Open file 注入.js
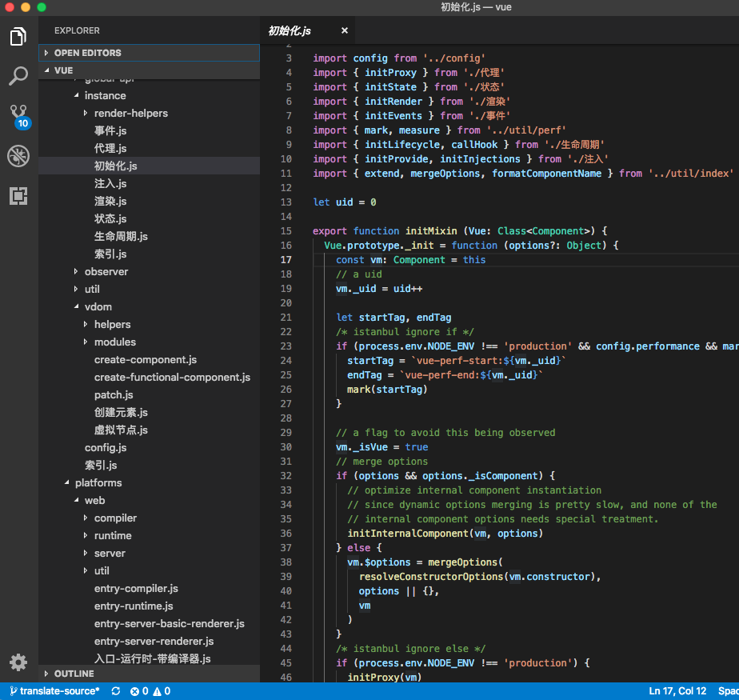The width and height of the screenshot is (739, 700). pyautogui.click(x=149, y=183)
